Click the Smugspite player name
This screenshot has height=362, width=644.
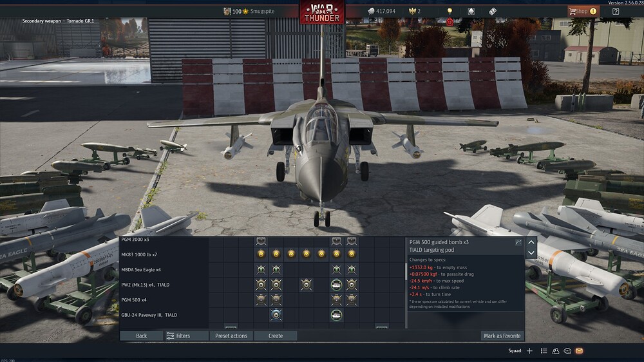coord(262,11)
